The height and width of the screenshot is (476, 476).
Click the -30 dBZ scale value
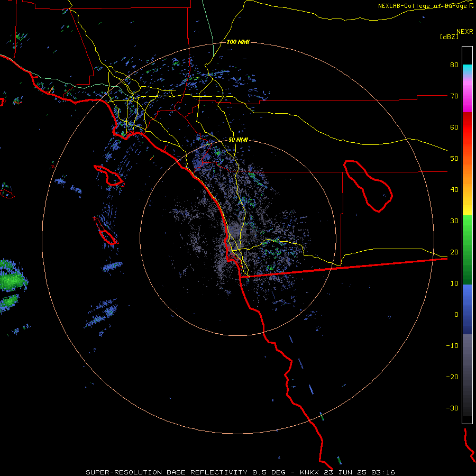pos(452,408)
